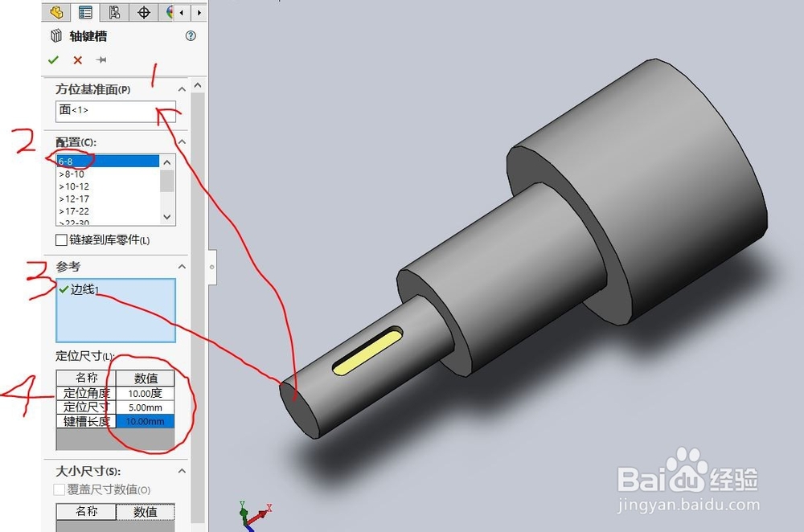The image size is (804, 532).
Task: Click the panel splitter collapse handle
Action: pos(211,267)
